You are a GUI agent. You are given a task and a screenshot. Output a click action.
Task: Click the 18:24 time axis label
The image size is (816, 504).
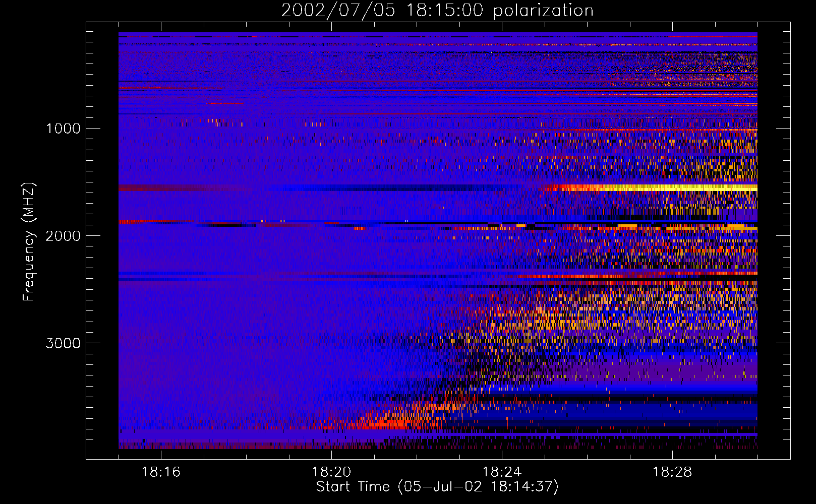pos(502,472)
